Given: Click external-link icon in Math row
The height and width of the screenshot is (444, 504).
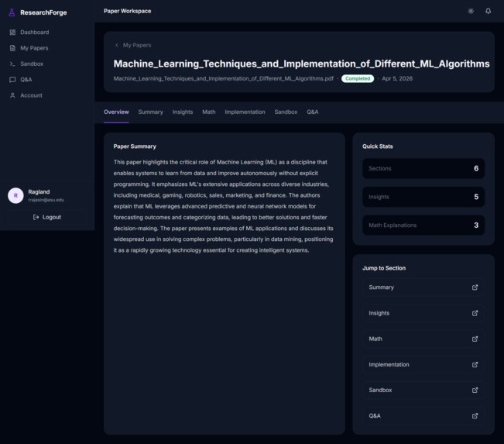Looking at the screenshot, I should [475, 339].
